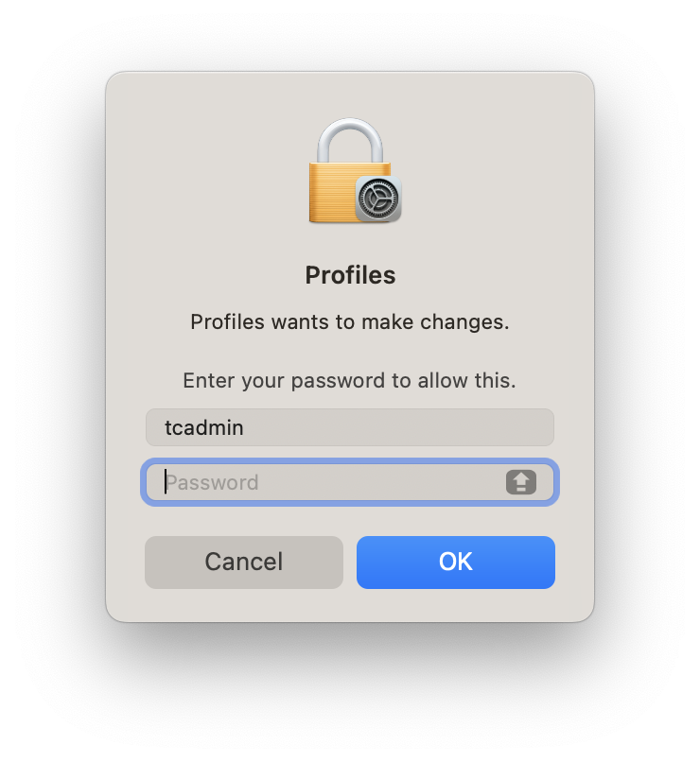
Task: Select the tcadmin username field
Action: pos(350,427)
